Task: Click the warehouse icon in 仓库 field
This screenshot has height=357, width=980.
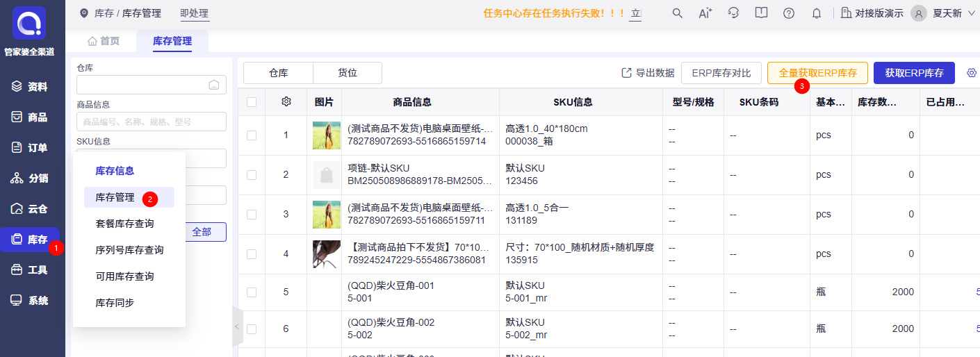Action: [214, 85]
